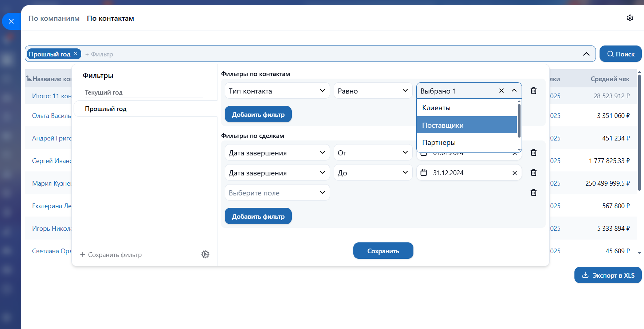Close the panel with blue X button
Image resolution: width=644 pixels, height=329 pixels.
(11, 21)
